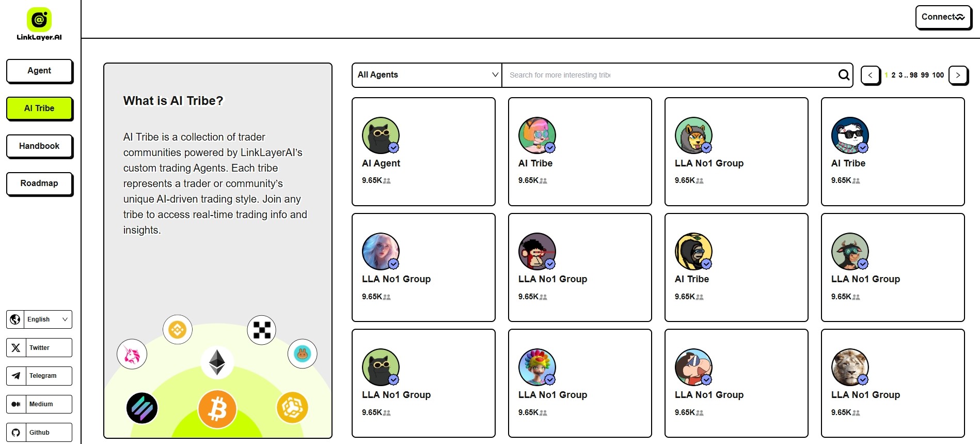Click the AI Agent card title
Screen dimensions: 980x444
tap(381, 163)
